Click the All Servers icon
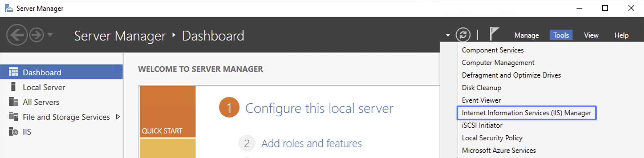 point(13,102)
